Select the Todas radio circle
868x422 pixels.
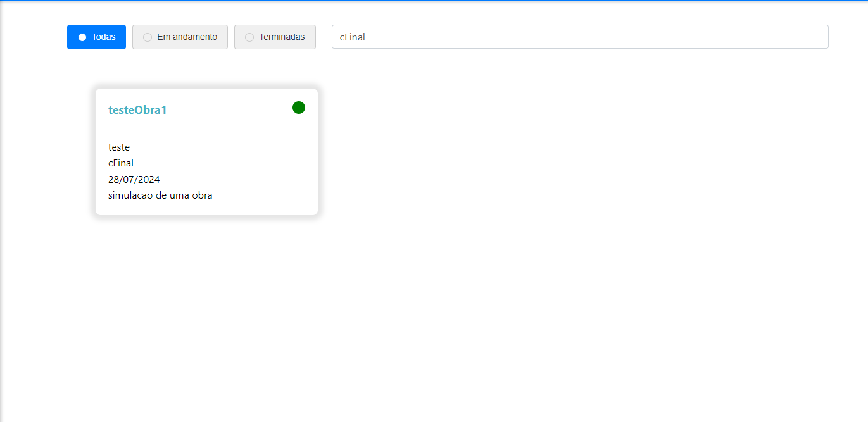click(82, 37)
